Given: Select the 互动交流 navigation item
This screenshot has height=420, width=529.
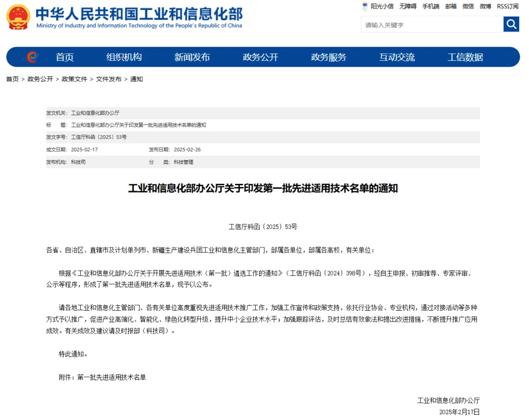Looking at the screenshot, I should tap(397, 57).
